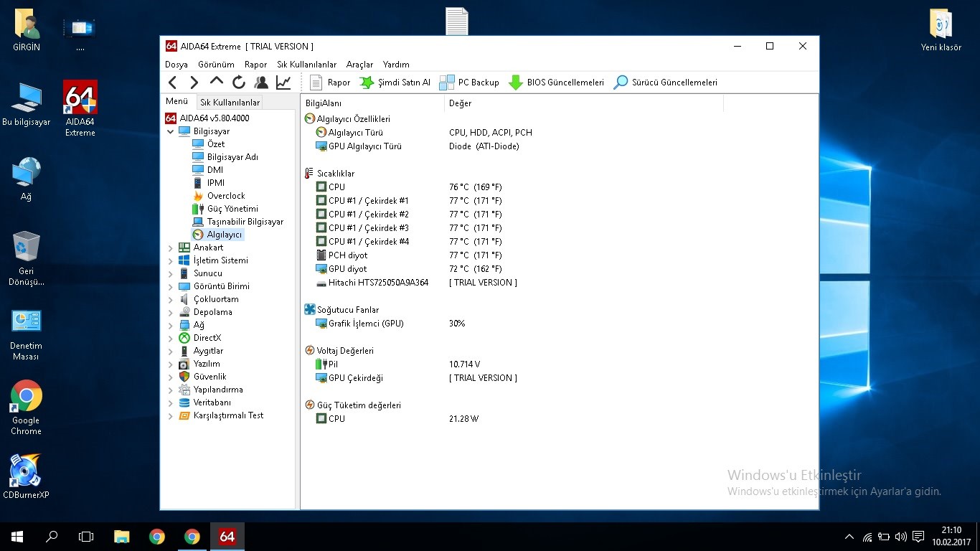Expand the Sunucu tree node
The width and height of the screenshot is (980, 551).
170,273
